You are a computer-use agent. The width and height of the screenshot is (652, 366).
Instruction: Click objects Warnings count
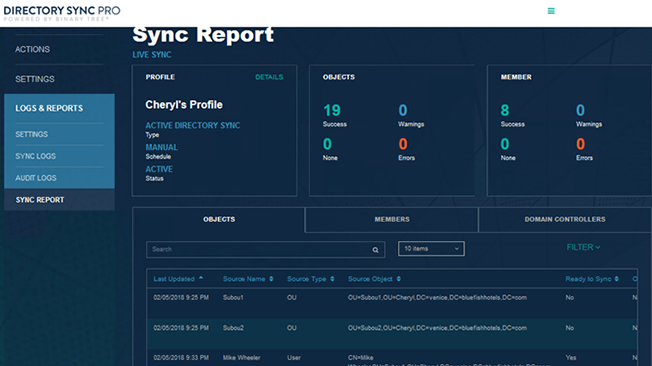pyautogui.click(x=403, y=111)
